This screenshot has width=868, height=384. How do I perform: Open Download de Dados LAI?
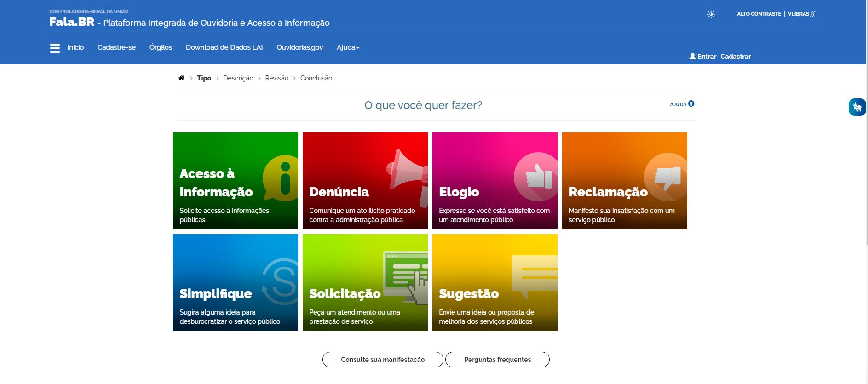pos(224,47)
